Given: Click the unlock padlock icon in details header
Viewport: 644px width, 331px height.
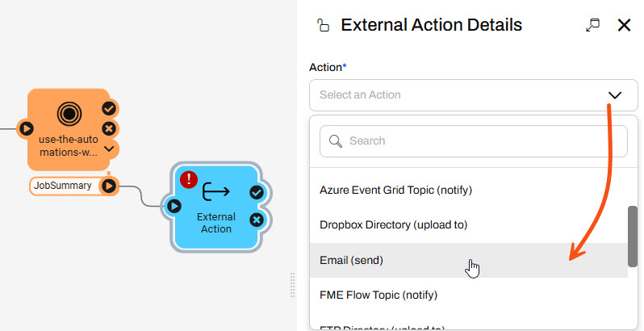Looking at the screenshot, I should click(x=324, y=25).
